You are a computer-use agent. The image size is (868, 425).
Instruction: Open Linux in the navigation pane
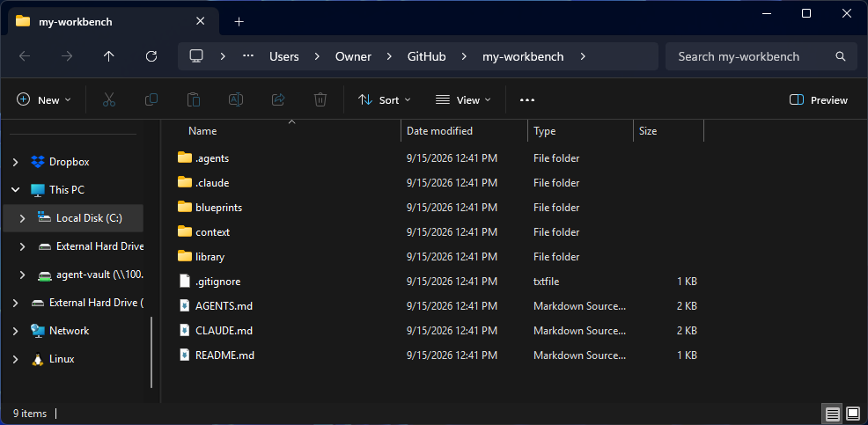[62, 359]
